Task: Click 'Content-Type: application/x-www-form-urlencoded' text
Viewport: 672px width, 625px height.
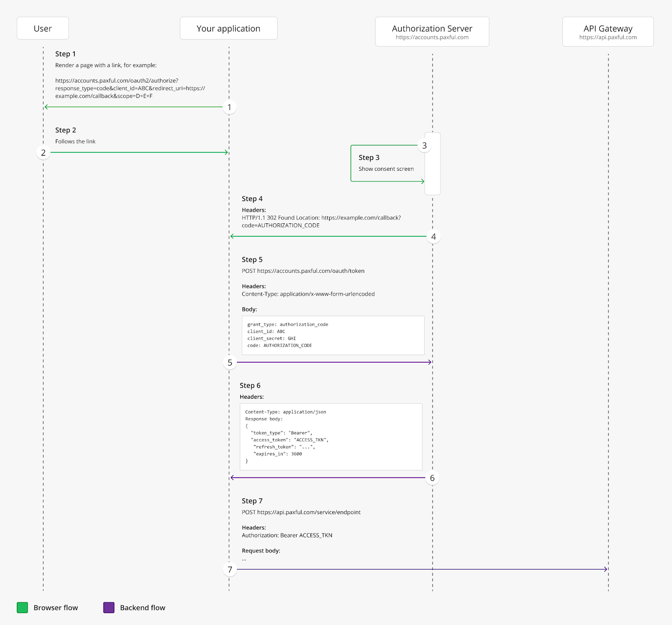Action: (308, 294)
